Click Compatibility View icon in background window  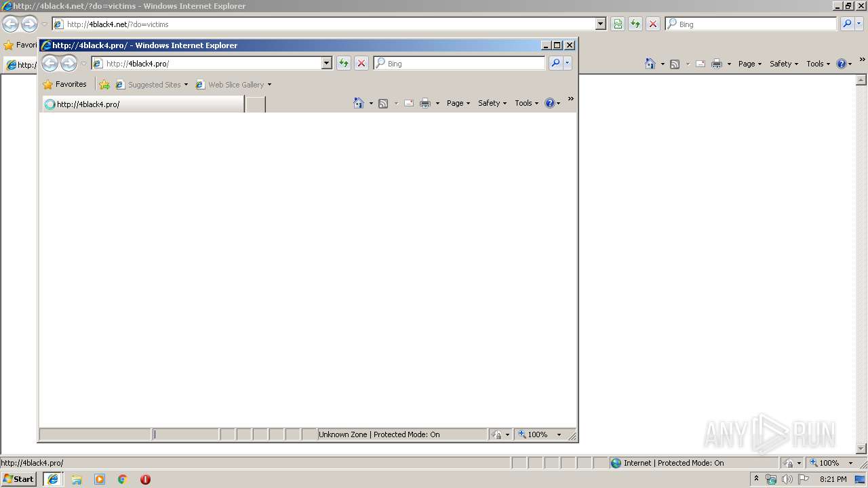[x=618, y=24]
